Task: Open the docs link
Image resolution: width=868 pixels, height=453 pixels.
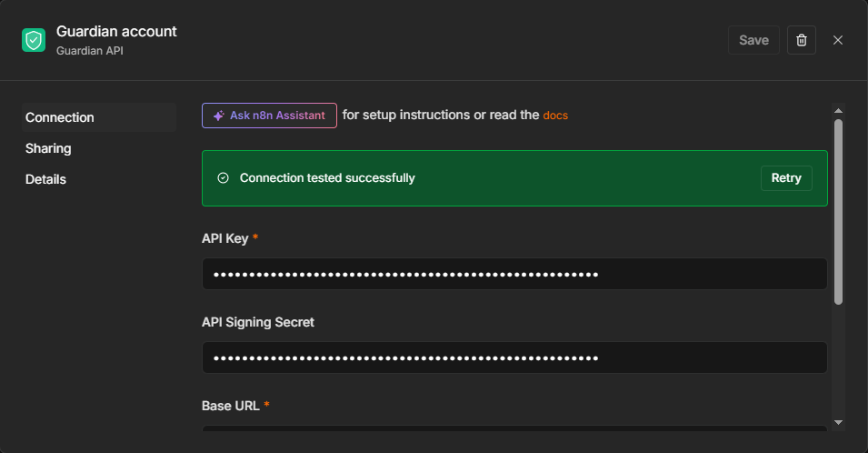Action: (555, 116)
